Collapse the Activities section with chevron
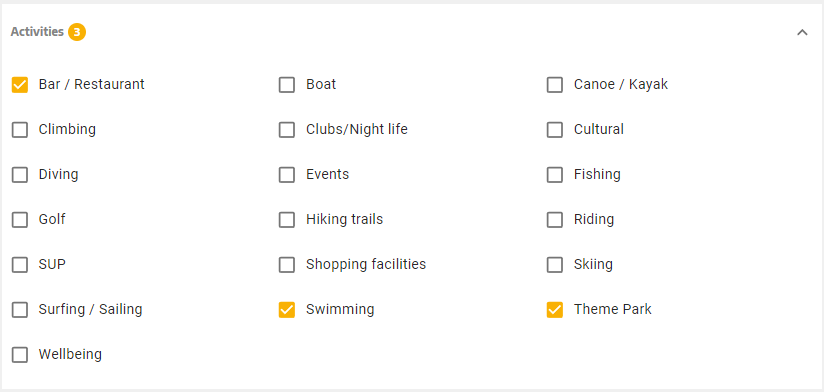 [802, 33]
